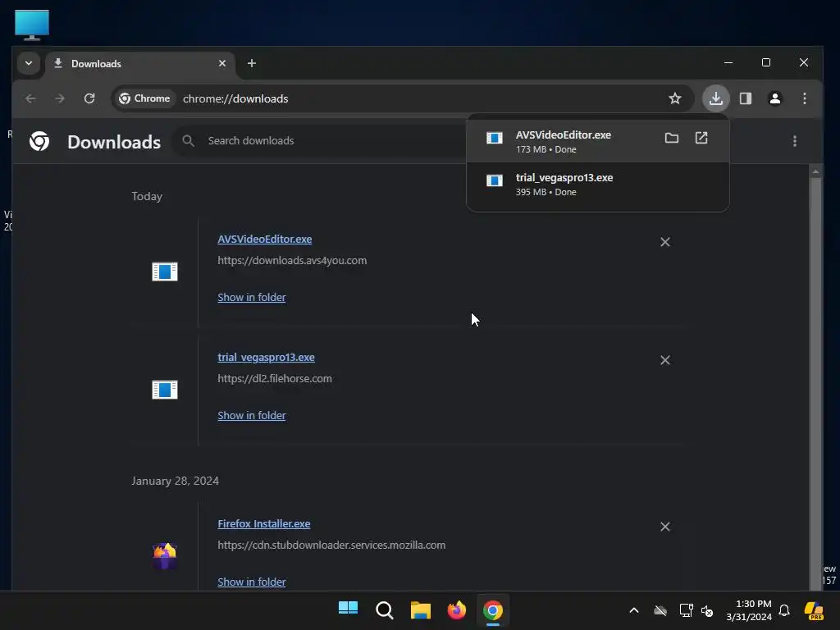Open the notifications bell in taskbar
Screen dimensions: 840x630
click(x=784, y=610)
